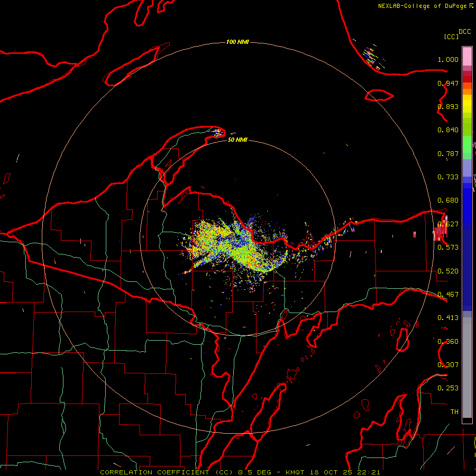The height and width of the screenshot is (476, 476).
Task: Select the 0.573 scale value
Action: pos(448,247)
